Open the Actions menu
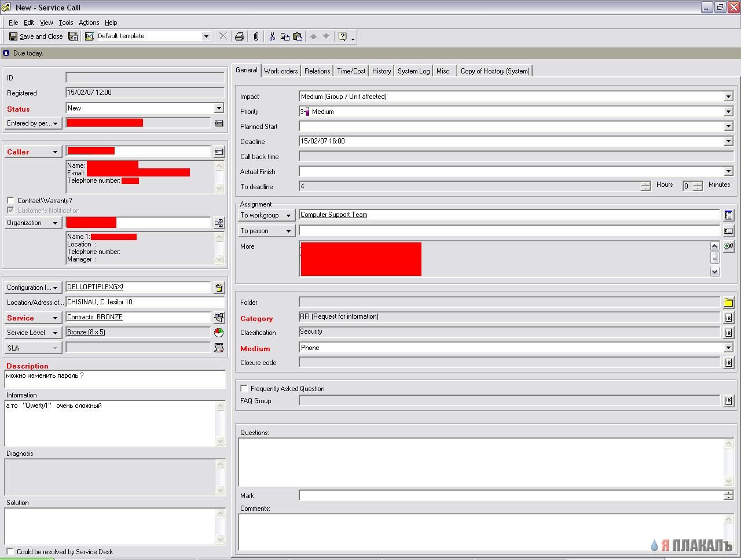Viewport: 741px width, 560px height. 89,23
